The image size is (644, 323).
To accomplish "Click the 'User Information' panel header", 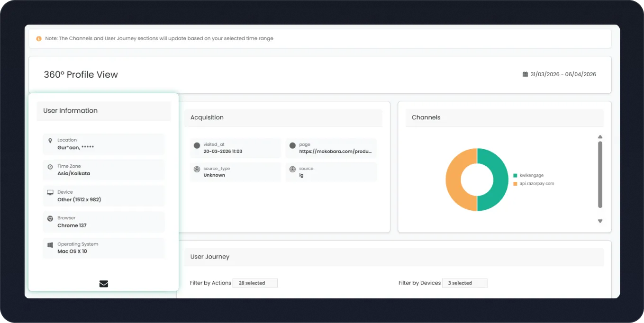I will pos(104,111).
